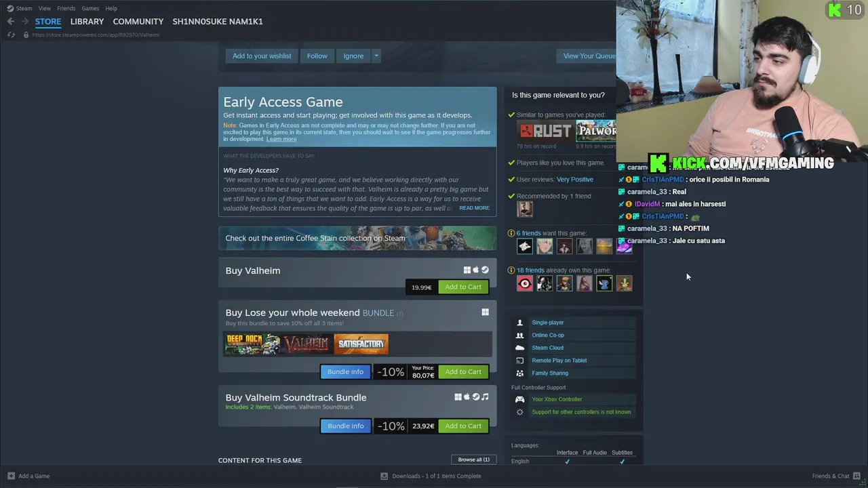
Task: Open the Steam menu
Action: pyautogui.click(x=24, y=8)
